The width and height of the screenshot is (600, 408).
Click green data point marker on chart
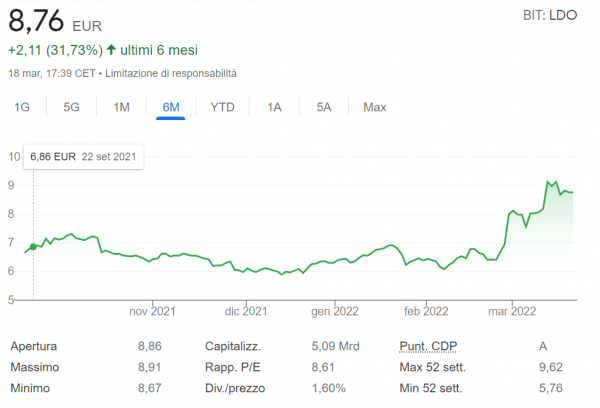tap(33, 246)
